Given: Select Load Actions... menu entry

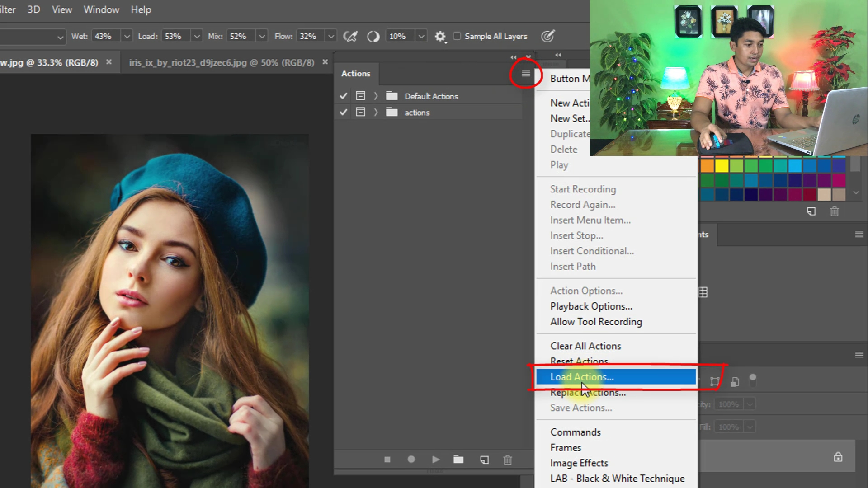Looking at the screenshot, I should (582, 377).
